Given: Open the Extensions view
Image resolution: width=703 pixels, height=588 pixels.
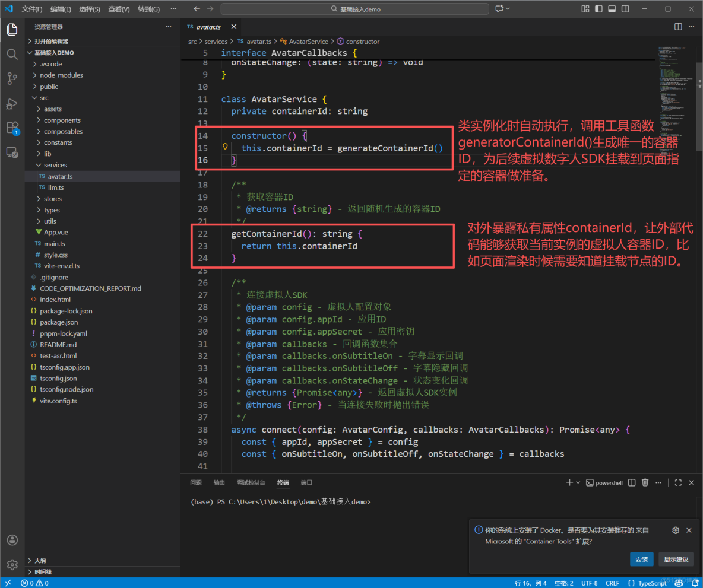Looking at the screenshot, I should [12, 128].
